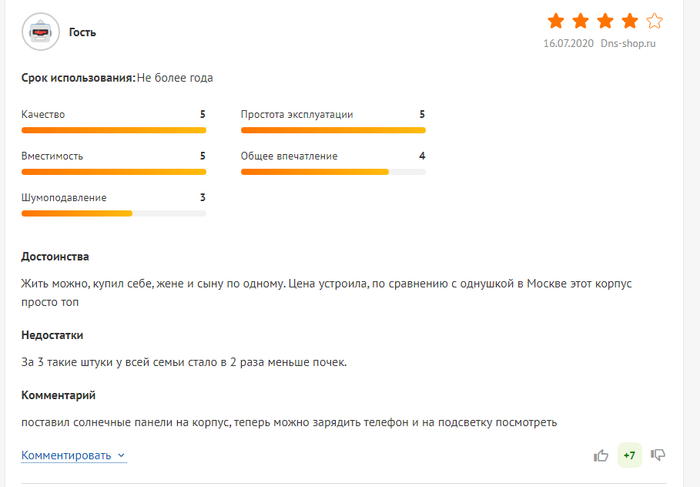Click the Гость username
The height and width of the screenshot is (487, 700).
(82, 32)
